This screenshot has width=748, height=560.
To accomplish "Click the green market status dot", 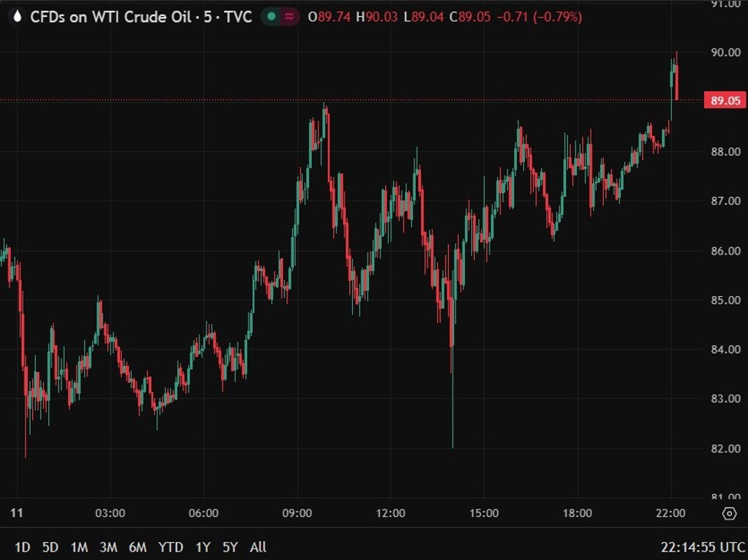I will [272, 15].
